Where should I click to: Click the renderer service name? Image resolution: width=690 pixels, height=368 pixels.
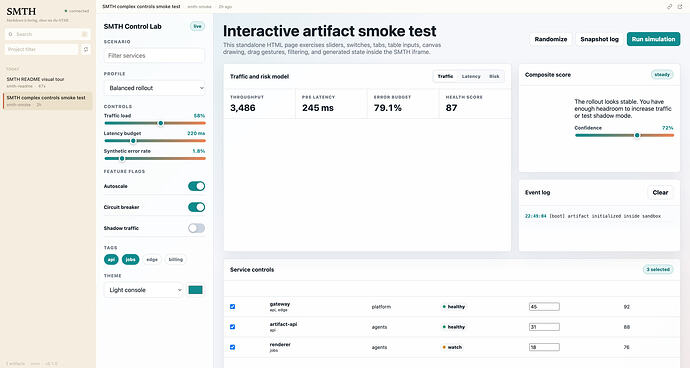point(280,344)
